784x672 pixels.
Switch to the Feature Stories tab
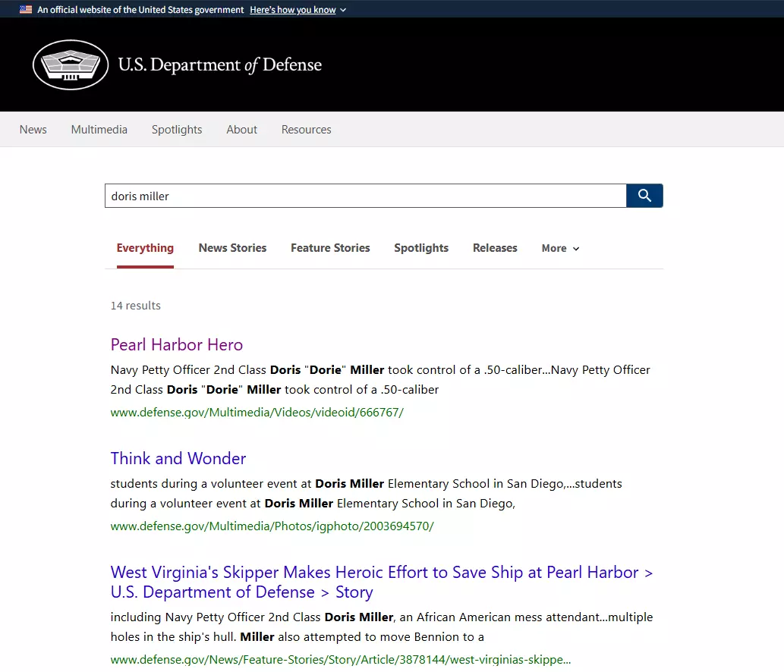tap(330, 248)
